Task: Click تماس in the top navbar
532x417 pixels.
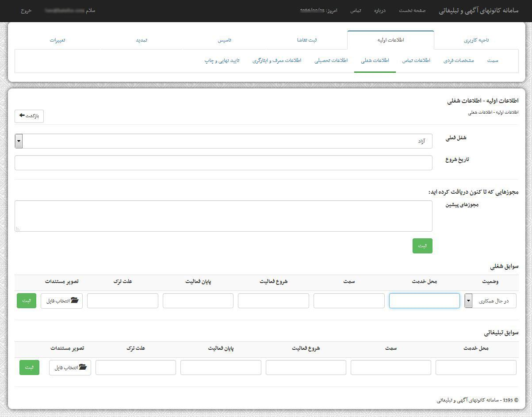Action: 356,11
